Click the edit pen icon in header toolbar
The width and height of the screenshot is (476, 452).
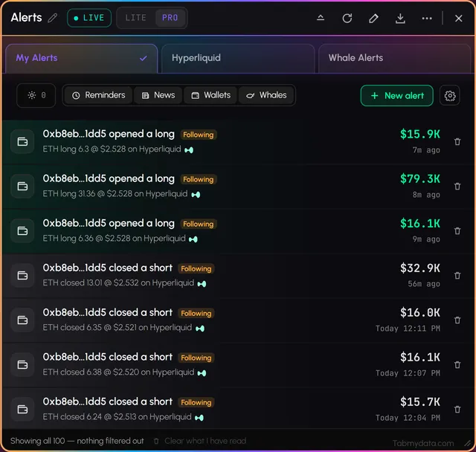[373, 18]
